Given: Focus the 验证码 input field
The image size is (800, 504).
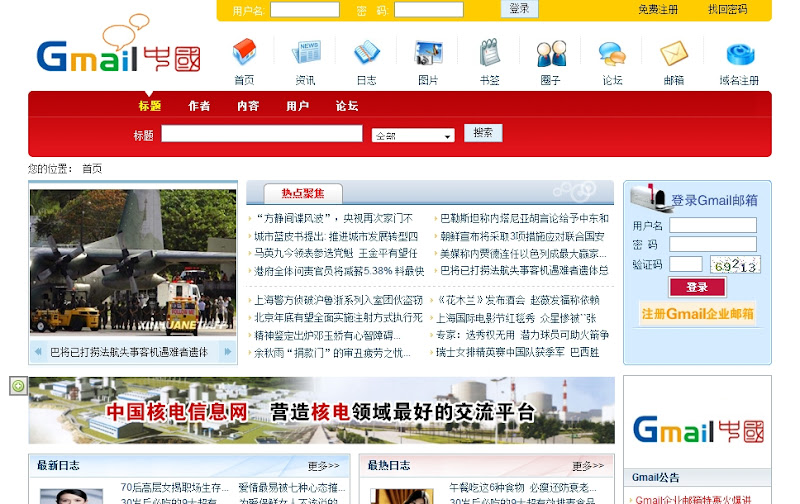Looking at the screenshot, I should coord(686,264).
